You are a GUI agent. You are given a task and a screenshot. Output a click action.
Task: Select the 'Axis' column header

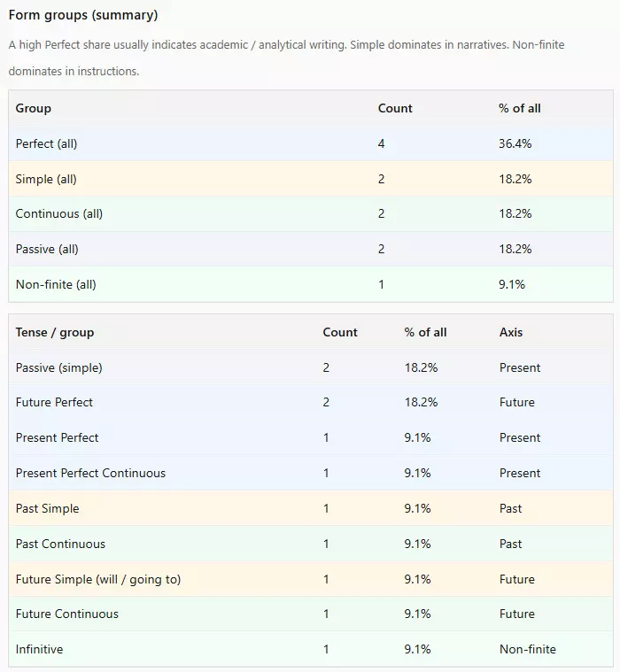511,333
